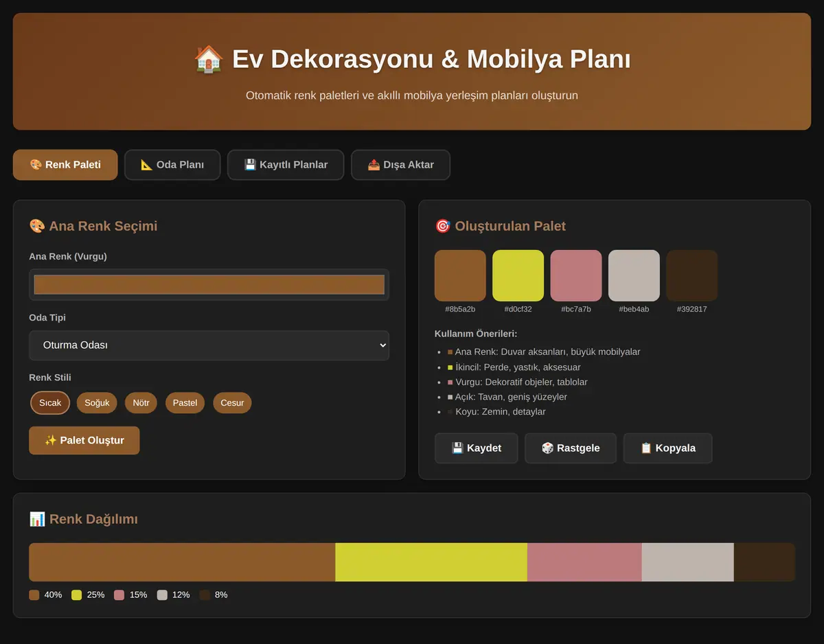Click the 40% legend color square
Screen dimensions: 824x644
[x=34, y=595]
